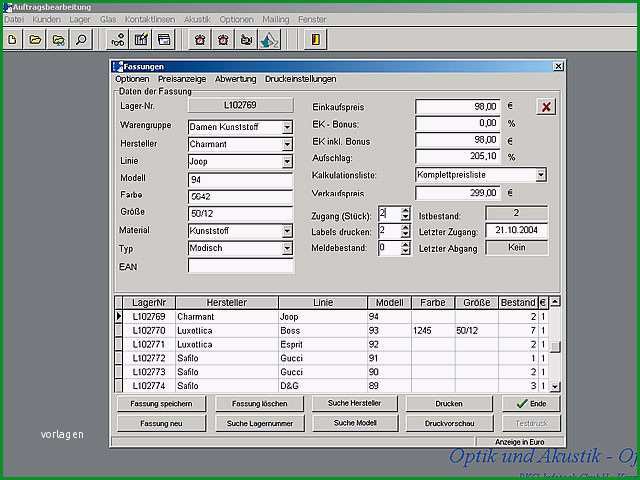Open the Preisanzeige menu

(x=182, y=79)
